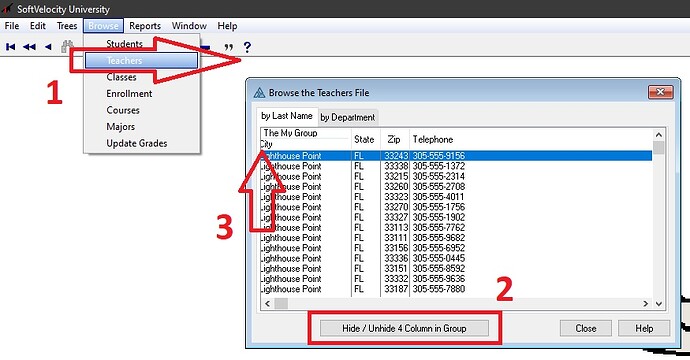
Task: Switch to by Last Name tab
Action: coord(287,116)
